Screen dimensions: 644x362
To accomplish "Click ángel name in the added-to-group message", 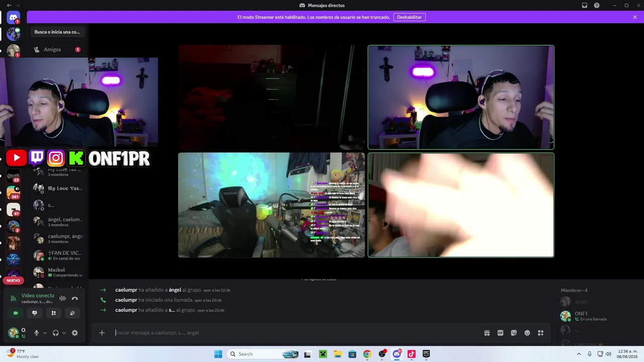I will 175,290.
